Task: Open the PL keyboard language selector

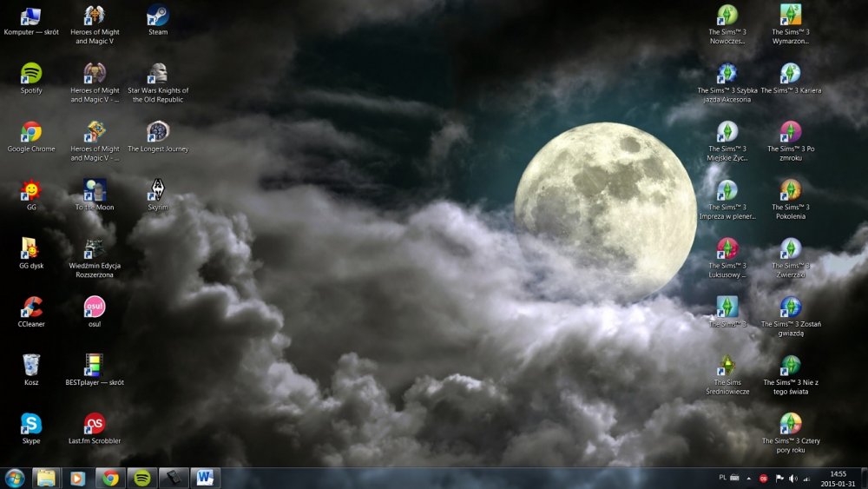Action: (x=722, y=478)
